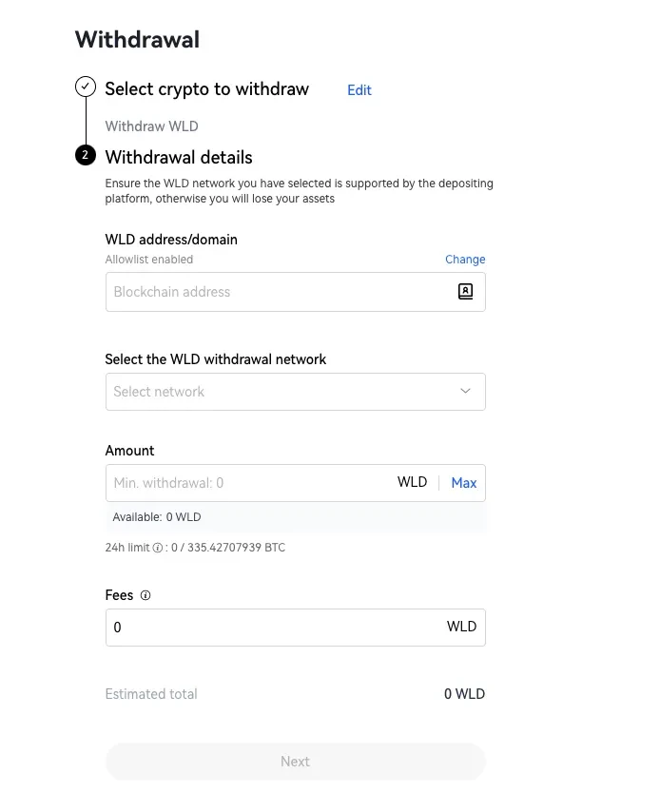This screenshot has height=812, width=660.
Task: Click the Estimated total 0 WLD value
Action: pos(464,694)
